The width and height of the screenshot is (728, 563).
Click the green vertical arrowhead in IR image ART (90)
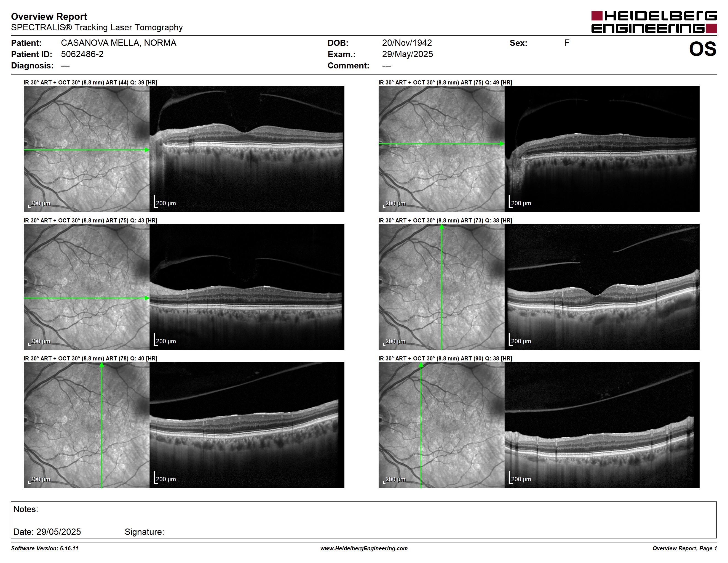(x=421, y=365)
